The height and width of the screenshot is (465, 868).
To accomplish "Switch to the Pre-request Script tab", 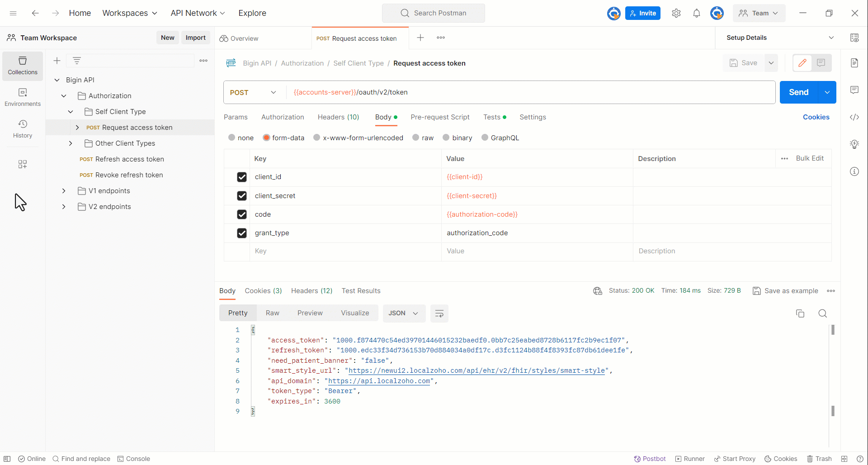I will click(440, 117).
